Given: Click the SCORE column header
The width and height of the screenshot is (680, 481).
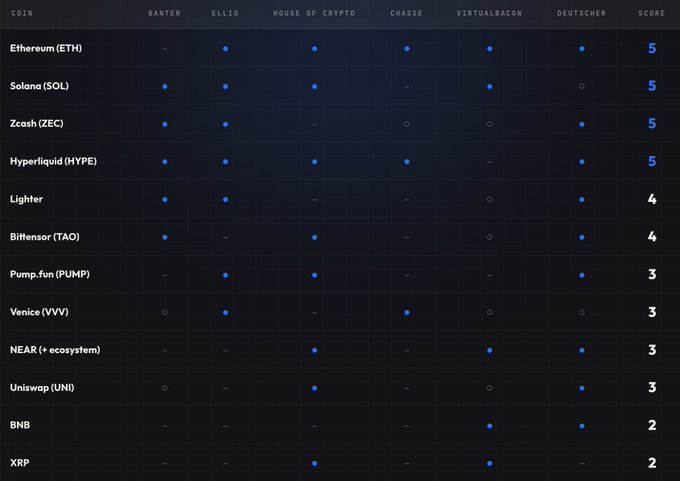Looking at the screenshot, I should (x=651, y=13).
